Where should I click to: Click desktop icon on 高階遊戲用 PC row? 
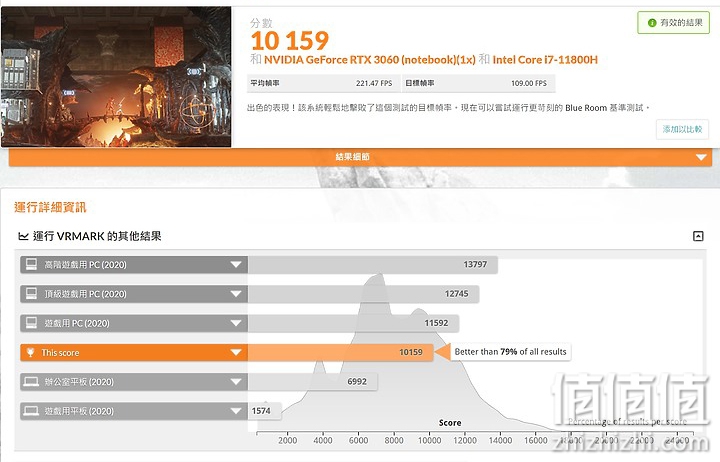[31, 264]
